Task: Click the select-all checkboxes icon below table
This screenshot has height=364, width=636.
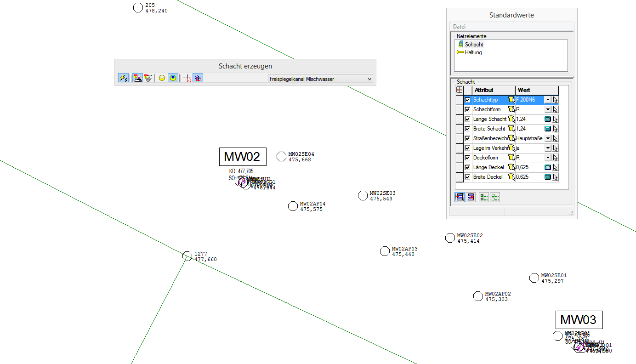Action: point(483,197)
